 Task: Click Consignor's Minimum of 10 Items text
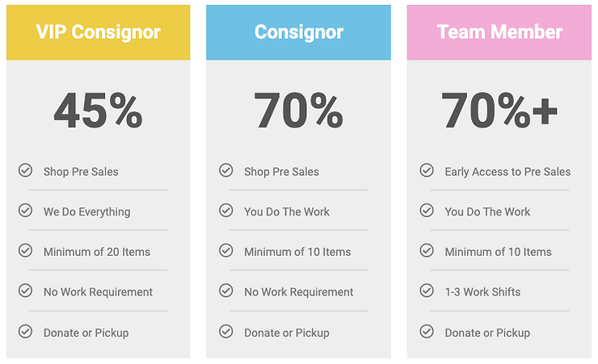[297, 252]
